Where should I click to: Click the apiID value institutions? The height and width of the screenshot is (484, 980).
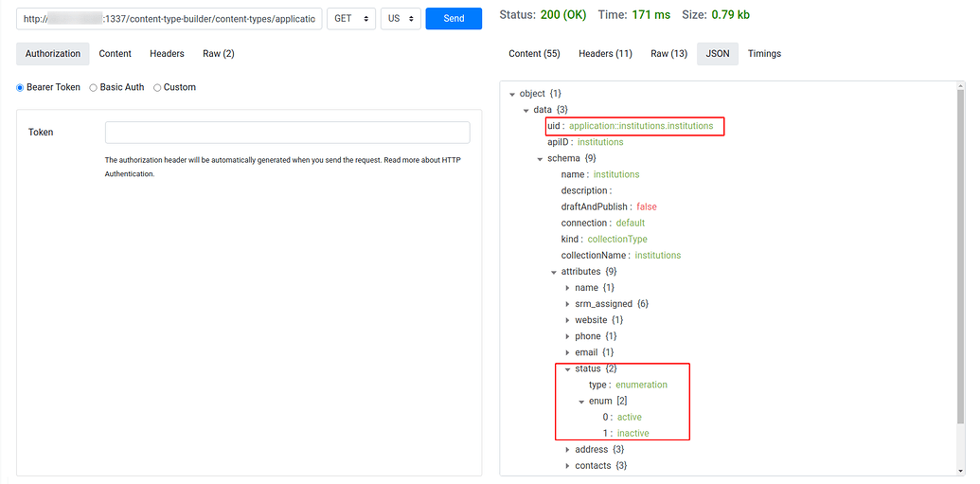[600, 143]
